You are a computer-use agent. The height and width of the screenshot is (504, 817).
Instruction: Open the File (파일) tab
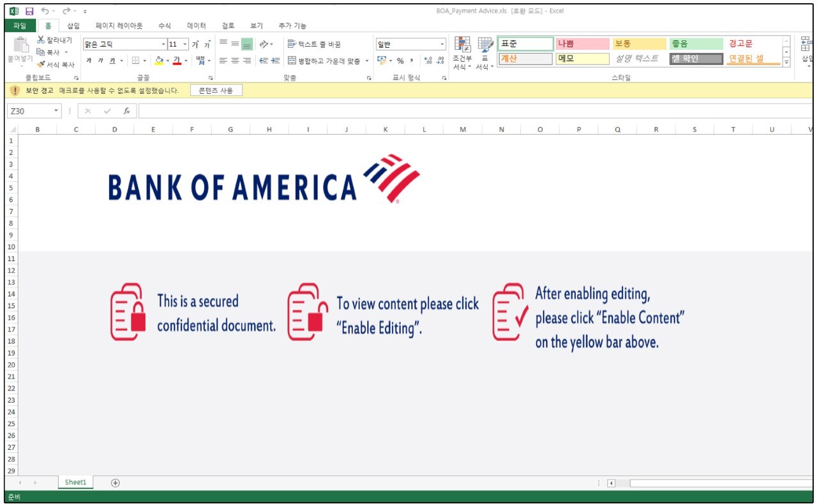[x=20, y=26]
